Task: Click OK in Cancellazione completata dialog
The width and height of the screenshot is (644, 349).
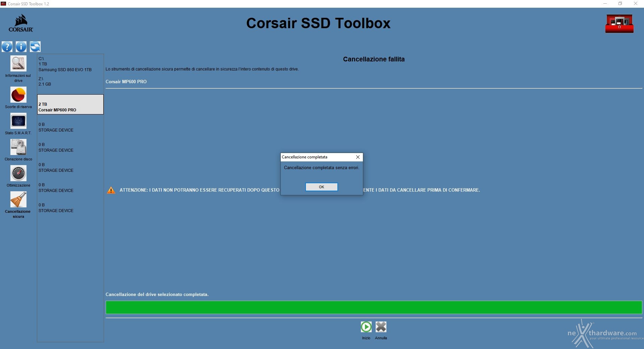Action: 321,187
